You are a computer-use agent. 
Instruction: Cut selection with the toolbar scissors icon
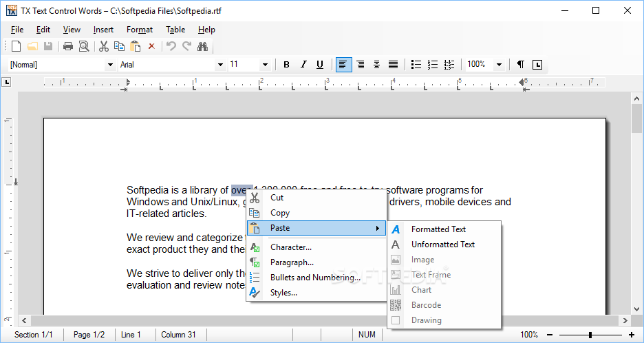coord(104,46)
